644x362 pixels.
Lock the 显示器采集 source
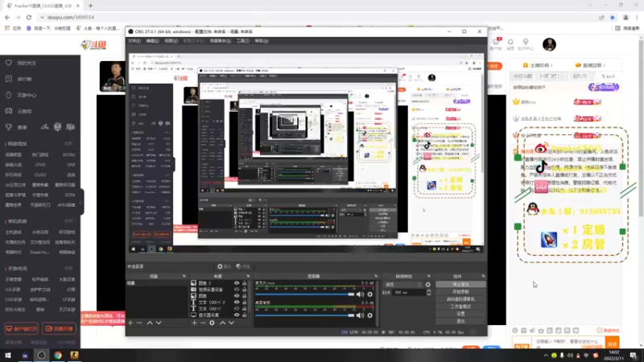[x=245, y=315]
